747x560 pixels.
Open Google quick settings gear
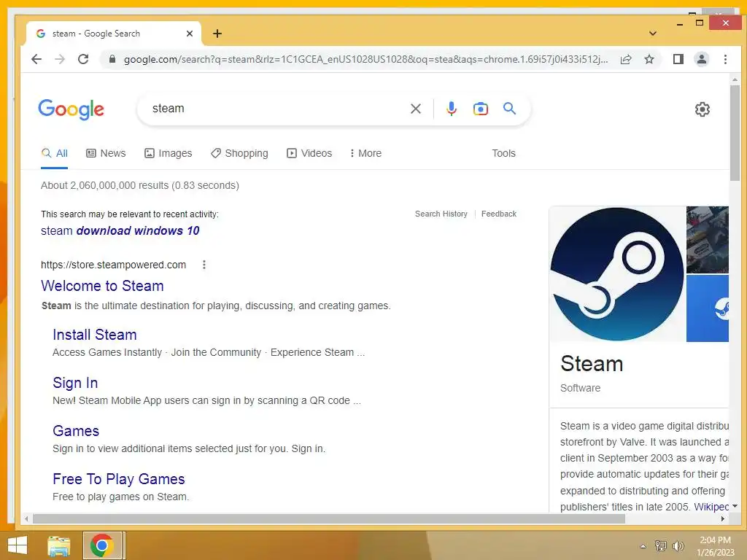click(703, 109)
